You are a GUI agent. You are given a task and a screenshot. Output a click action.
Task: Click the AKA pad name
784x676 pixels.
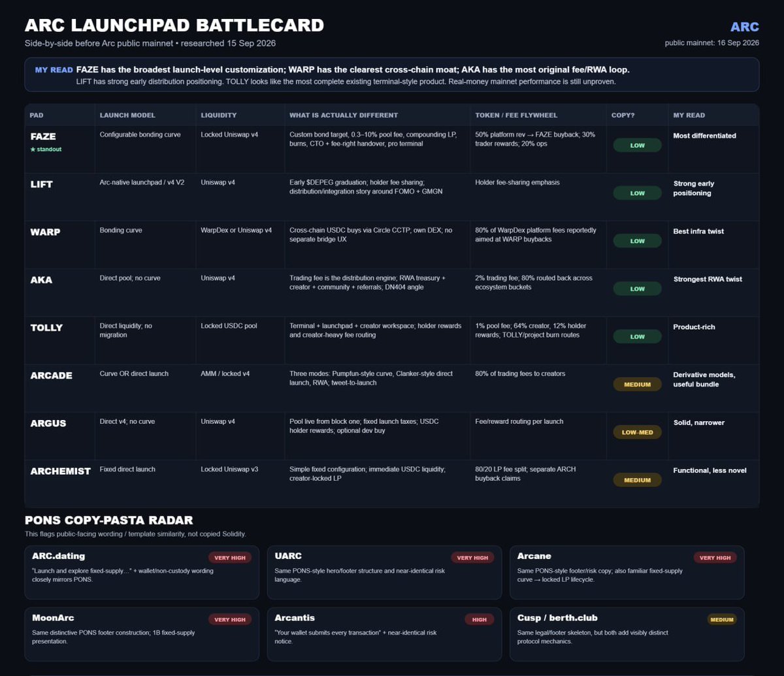[x=41, y=280]
